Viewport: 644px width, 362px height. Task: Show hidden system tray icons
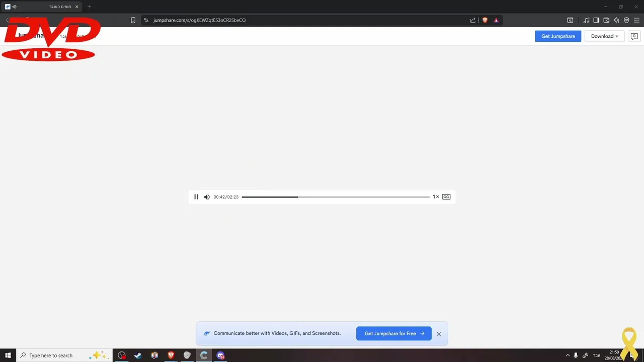point(568,355)
